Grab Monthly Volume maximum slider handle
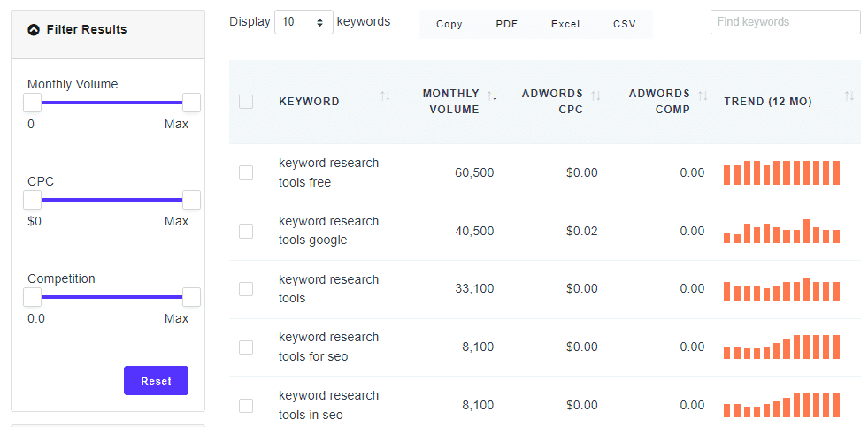 tap(191, 103)
